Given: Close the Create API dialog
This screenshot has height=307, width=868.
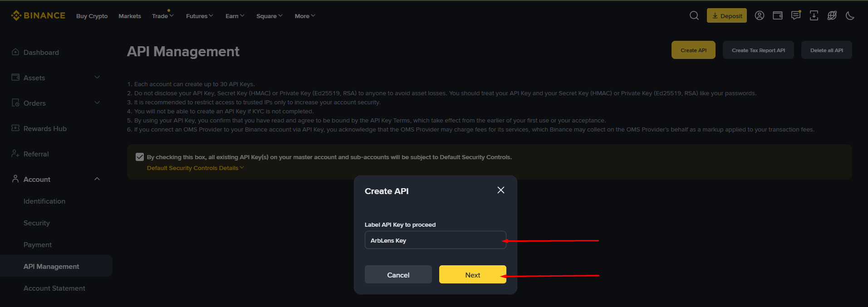Looking at the screenshot, I should click(501, 190).
